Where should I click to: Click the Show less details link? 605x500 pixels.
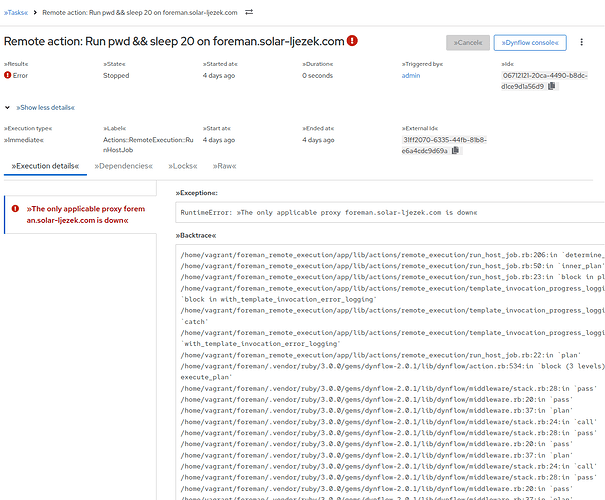click(46, 108)
